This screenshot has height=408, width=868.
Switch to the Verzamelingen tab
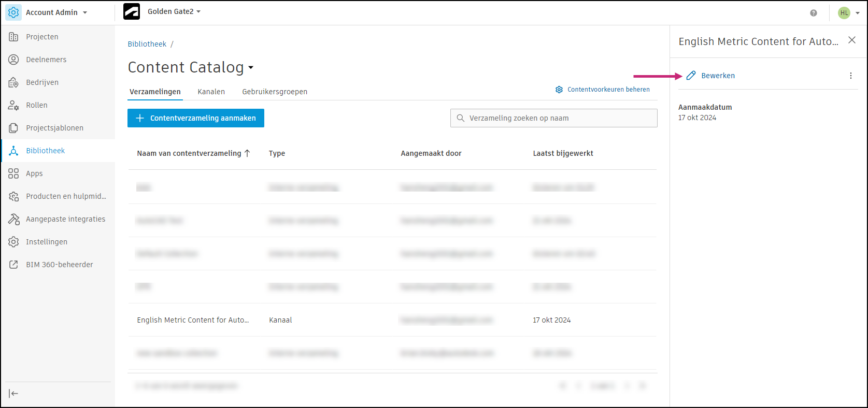point(155,92)
